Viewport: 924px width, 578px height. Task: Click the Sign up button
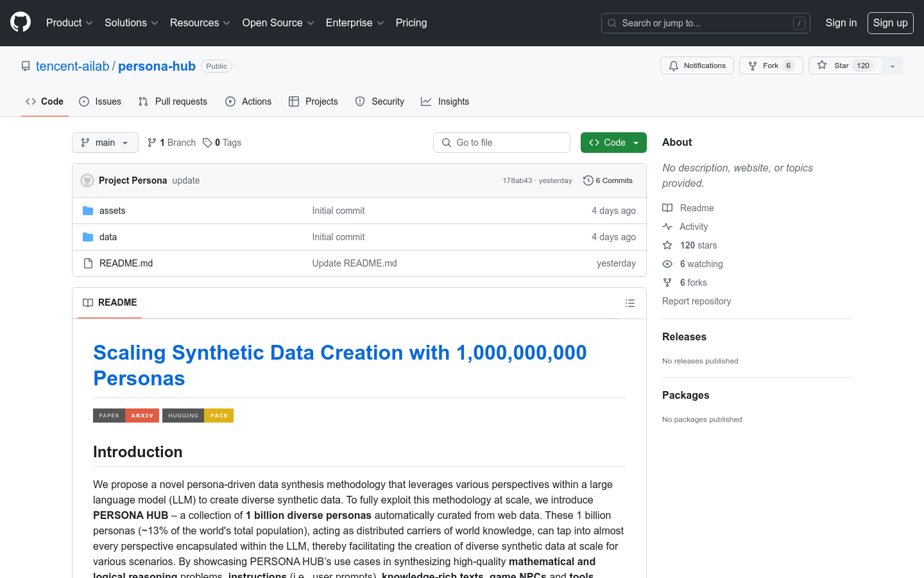[891, 23]
